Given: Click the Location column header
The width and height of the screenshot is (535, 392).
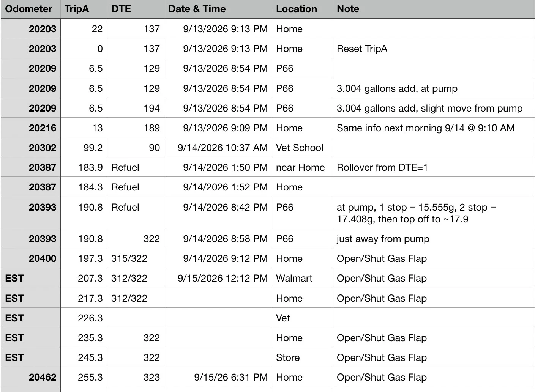Looking at the screenshot, I should tap(302, 9).
